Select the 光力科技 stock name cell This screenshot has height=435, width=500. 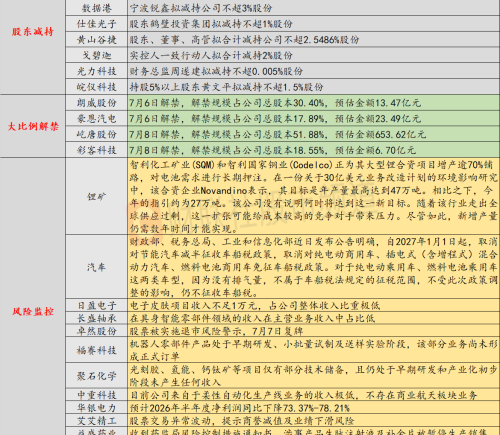97,71
